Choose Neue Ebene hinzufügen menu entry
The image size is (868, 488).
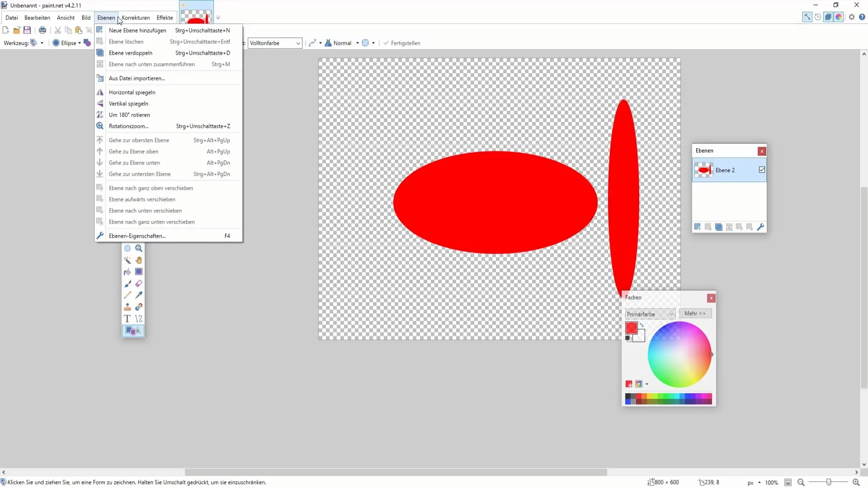pos(168,30)
